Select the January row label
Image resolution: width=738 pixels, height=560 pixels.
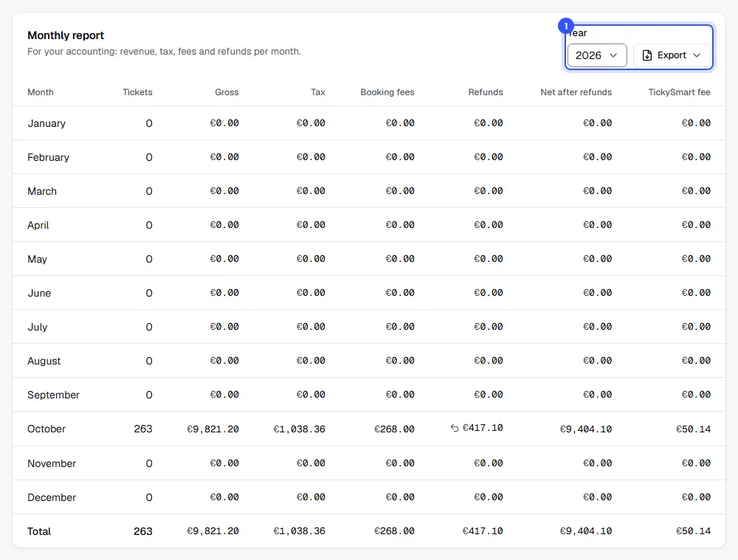[x=46, y=123]
